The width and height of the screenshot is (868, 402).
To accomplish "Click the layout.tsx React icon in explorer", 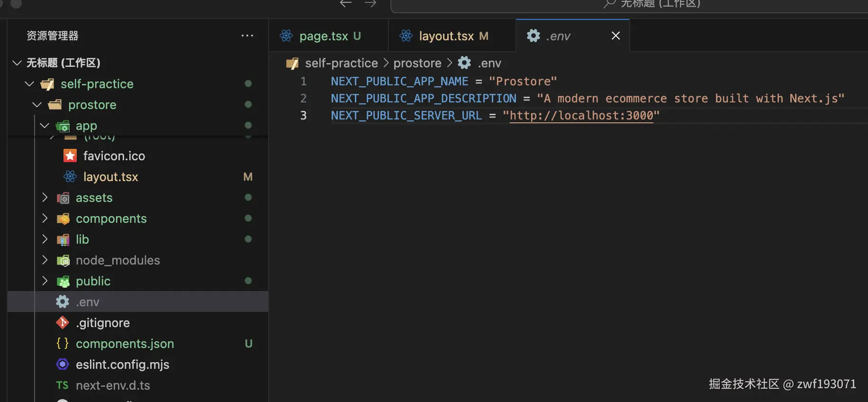I will (x=70, y=176).
